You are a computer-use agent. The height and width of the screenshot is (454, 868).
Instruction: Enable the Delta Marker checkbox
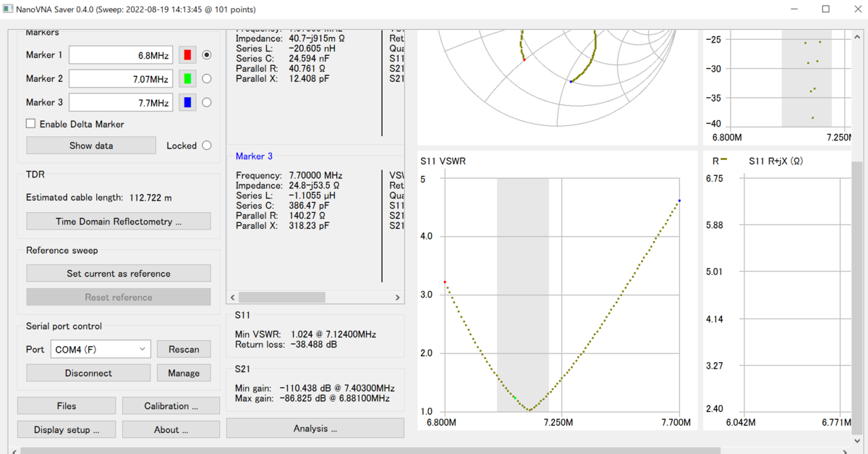pos(30,124)
